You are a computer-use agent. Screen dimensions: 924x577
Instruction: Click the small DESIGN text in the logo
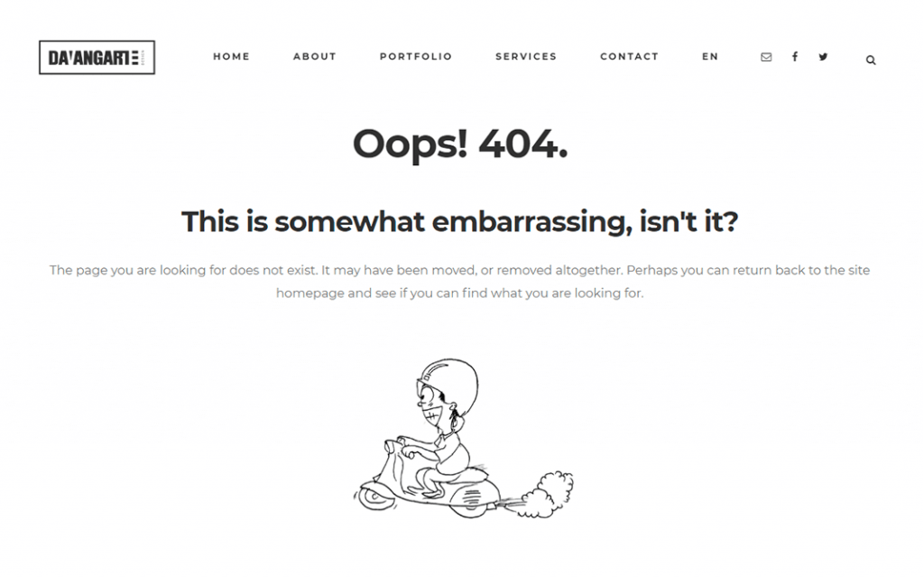(x=143, y=57)
